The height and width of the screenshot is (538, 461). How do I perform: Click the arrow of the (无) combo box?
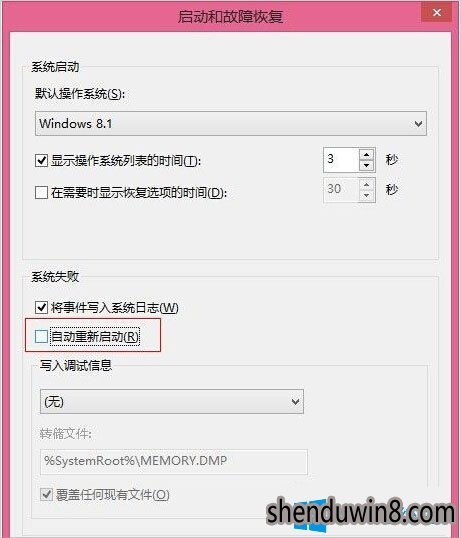(x=295, y=401)
